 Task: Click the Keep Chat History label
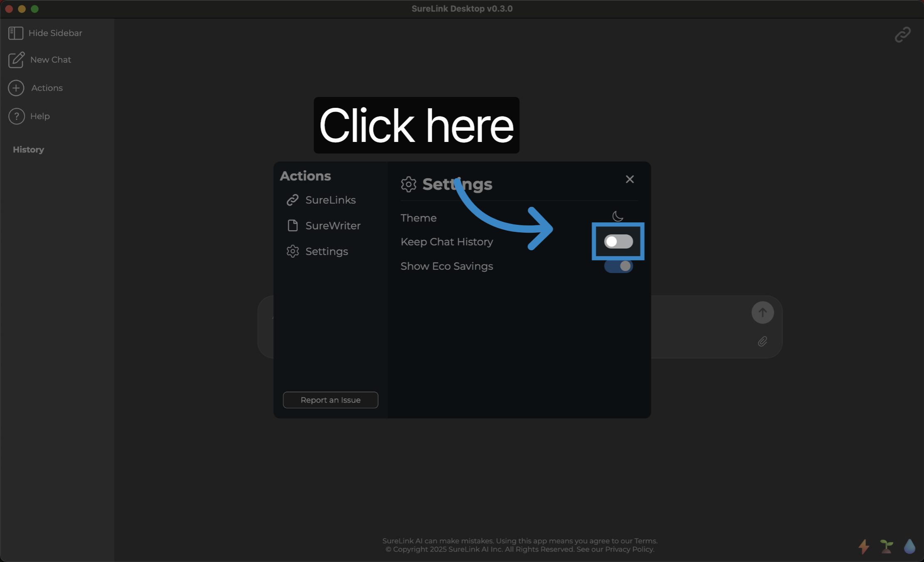coord(446,242)
